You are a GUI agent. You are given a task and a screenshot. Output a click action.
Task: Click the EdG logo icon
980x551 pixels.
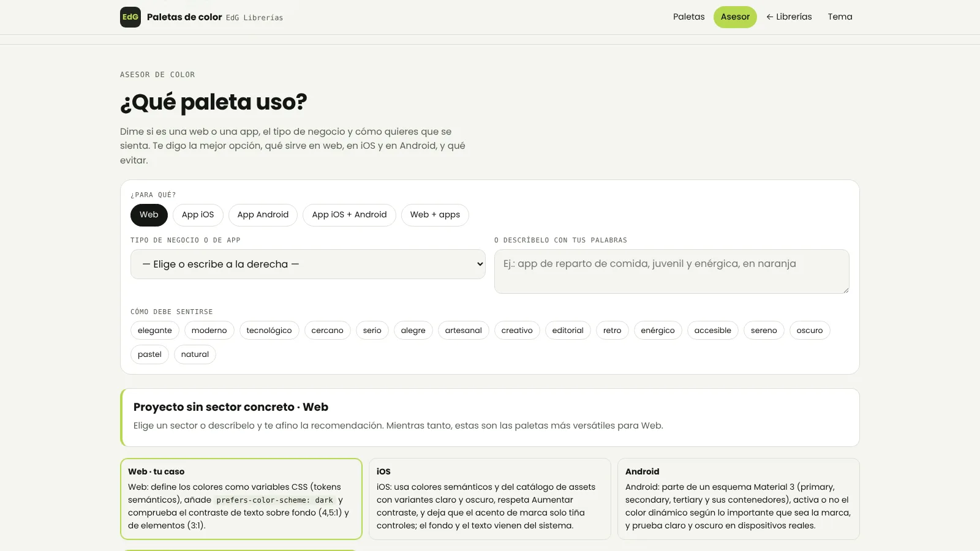(130, 17)
